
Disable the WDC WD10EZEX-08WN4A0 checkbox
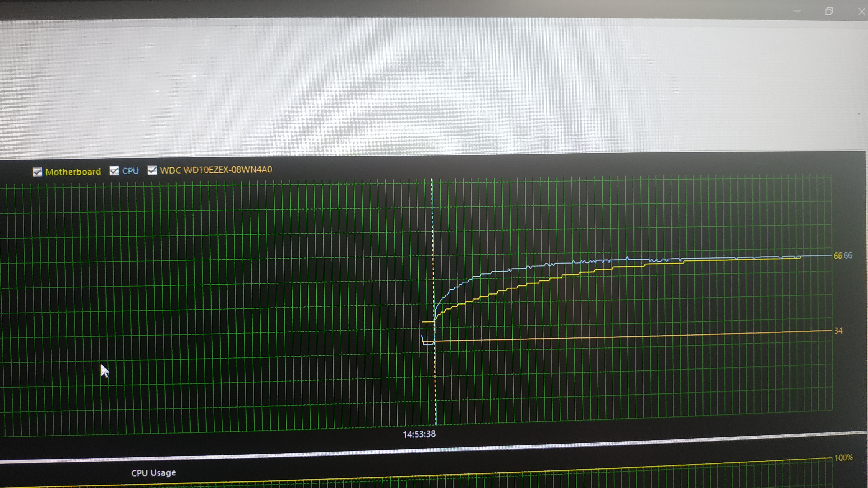152,170
